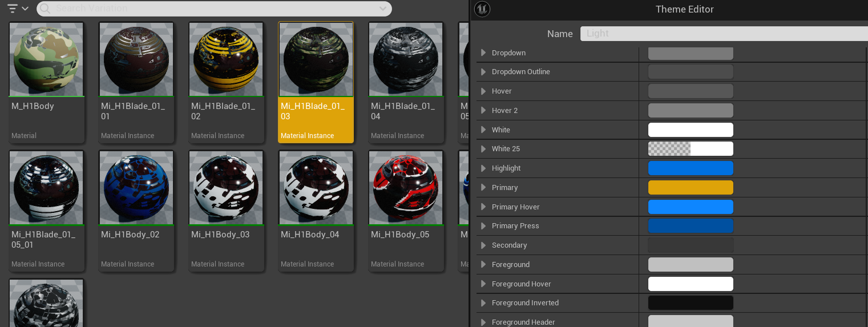This screenshot has height=327, width=868.
Task: Select the Mi_H1Blade_01_04 material thumbnail
Action: click(406, 59)
